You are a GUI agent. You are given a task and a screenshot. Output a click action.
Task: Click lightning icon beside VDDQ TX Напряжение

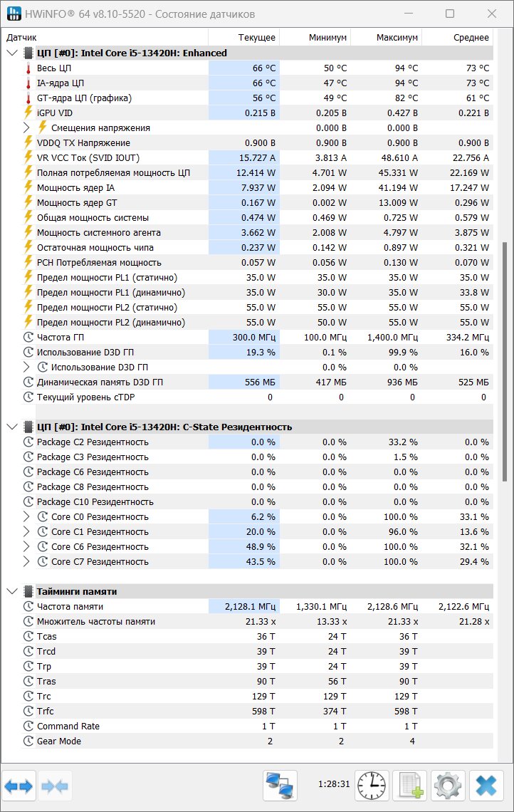pos(28,142)
